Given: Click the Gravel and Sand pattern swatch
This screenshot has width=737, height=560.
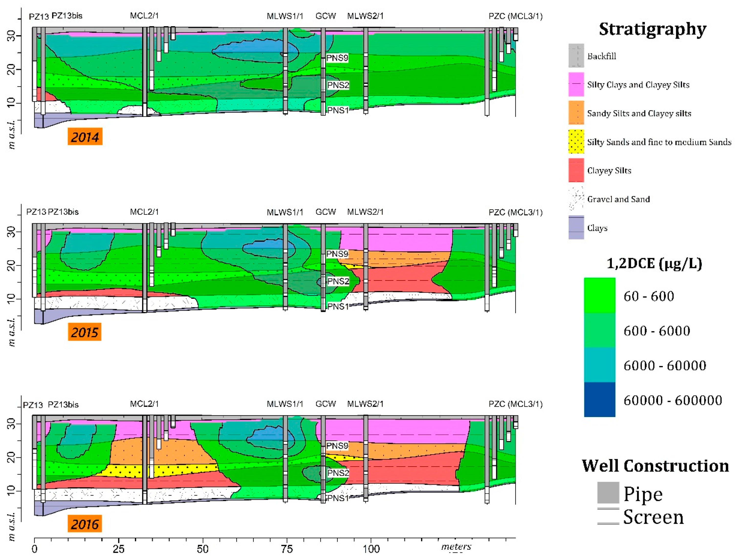Looking at the screenshot, I should (x=576, y=199).
